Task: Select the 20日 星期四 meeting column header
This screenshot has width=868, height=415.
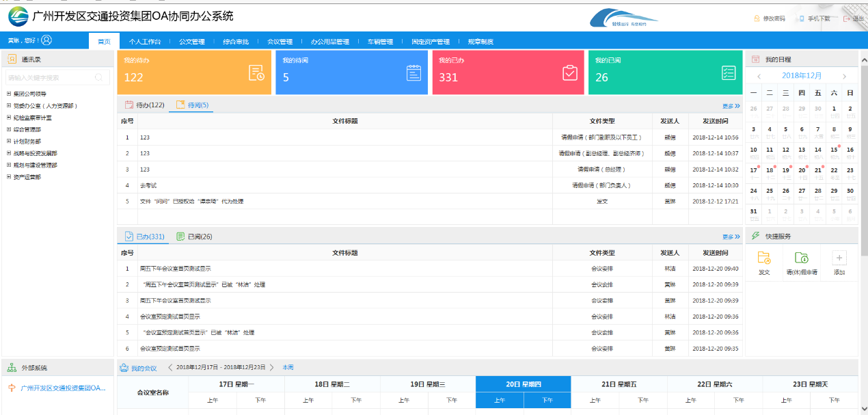Action: coord(523,384)
